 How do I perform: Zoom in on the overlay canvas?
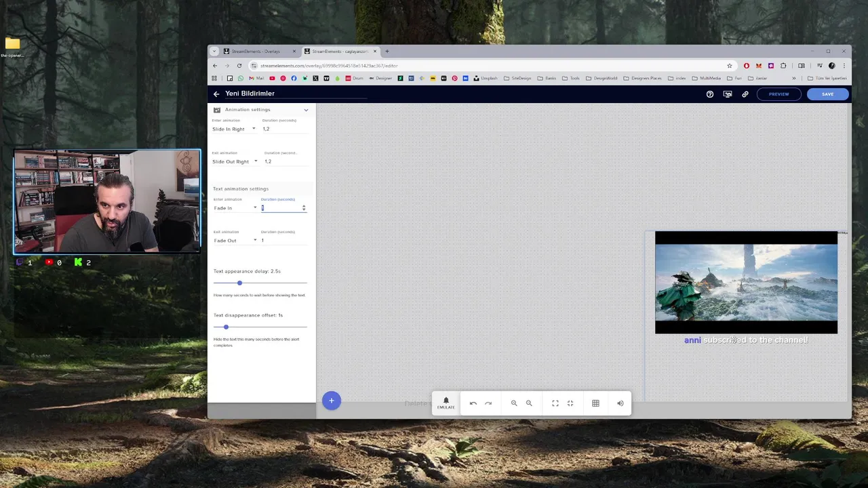pyautogui.click(x=514, y=403)
